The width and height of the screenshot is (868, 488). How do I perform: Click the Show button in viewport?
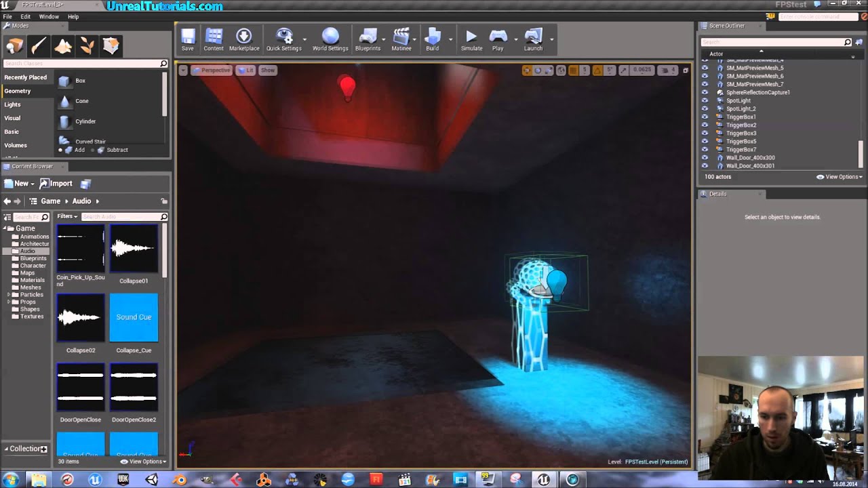[x=268, y=70]
